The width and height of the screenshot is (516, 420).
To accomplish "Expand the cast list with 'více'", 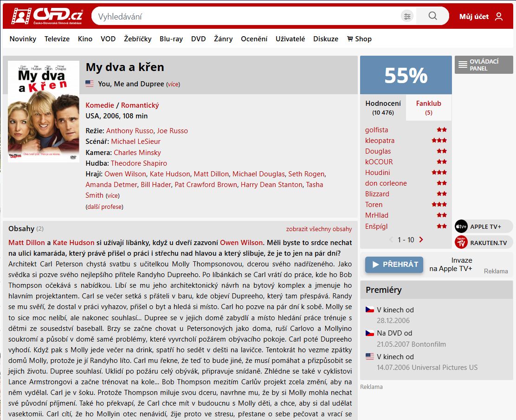I will 112,196.
